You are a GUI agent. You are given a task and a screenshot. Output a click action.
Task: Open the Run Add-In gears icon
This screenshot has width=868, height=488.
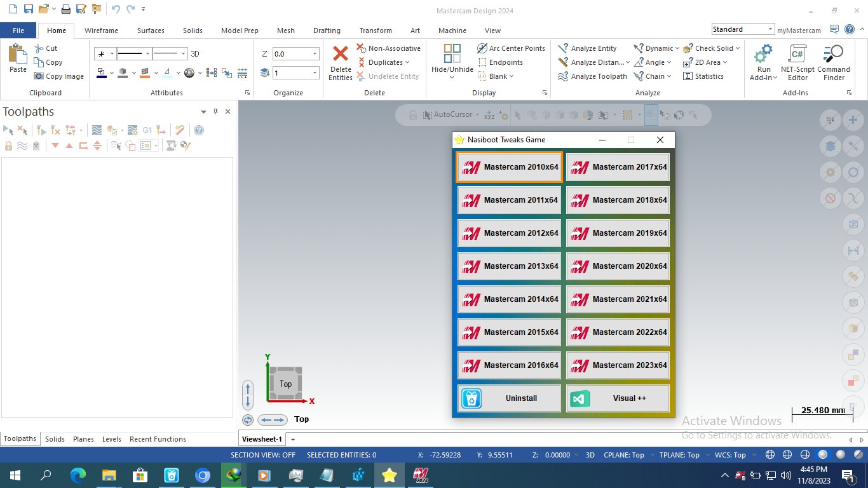click(x=764, y=53)
